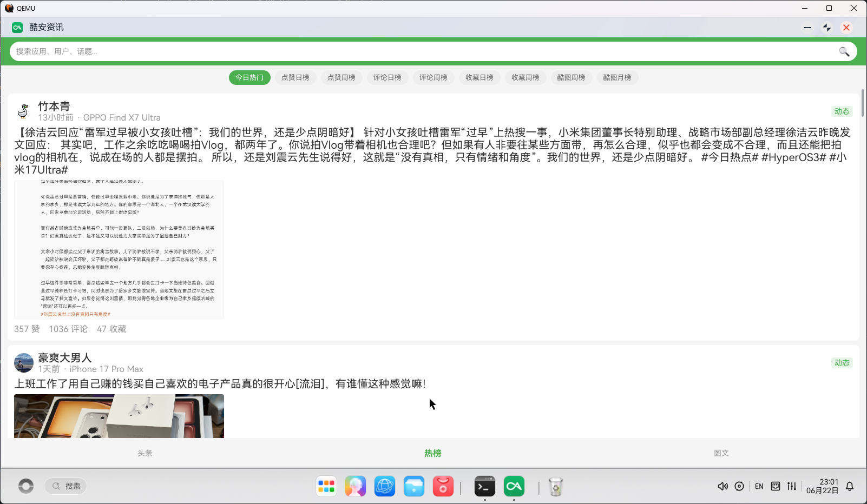Click the 酷安资讯 app logo in title bar
Image resolution: width=867 pixels, height=504 pixels.
17,28
